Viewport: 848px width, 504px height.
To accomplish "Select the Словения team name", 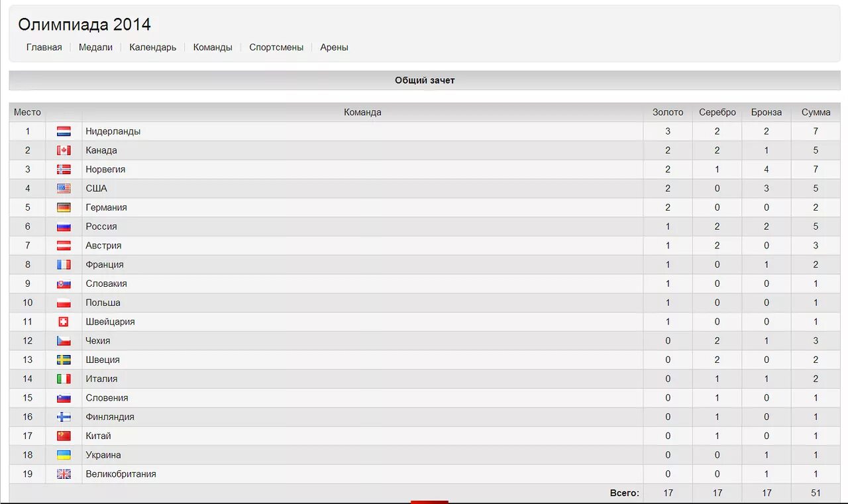I will 107,398.
